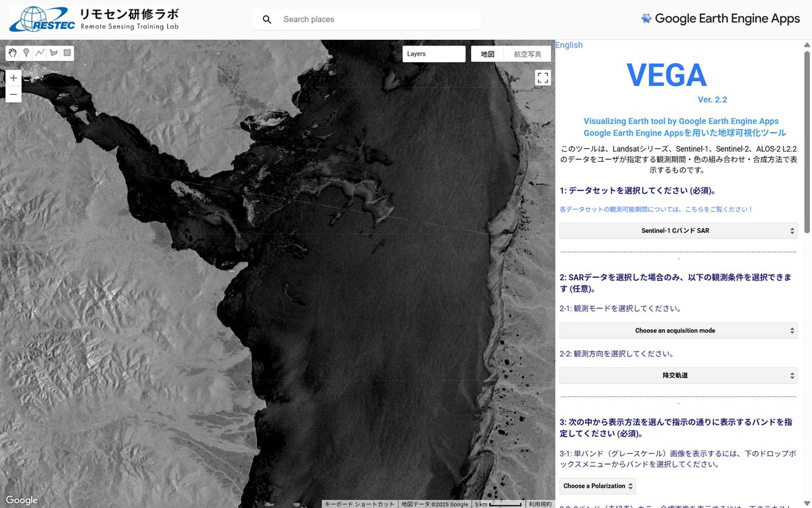Open the 降交軌道 orbit direction dropdown
The height and width of the screenshot is (508, 812).
pos(678,375)
